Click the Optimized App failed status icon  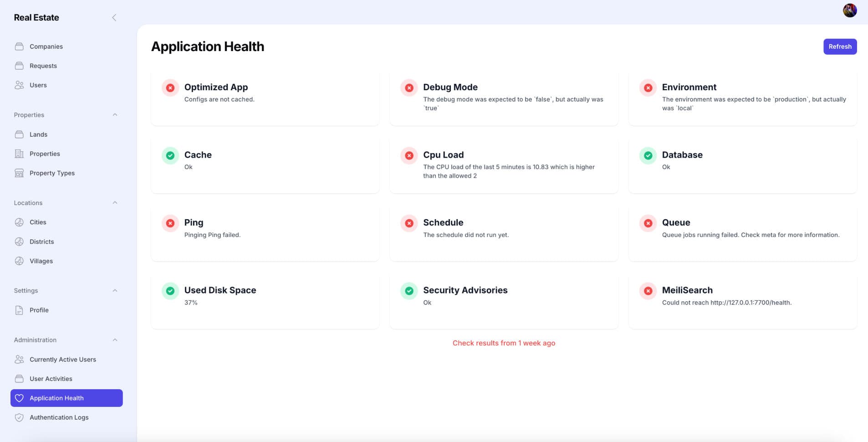coord(170,88)
